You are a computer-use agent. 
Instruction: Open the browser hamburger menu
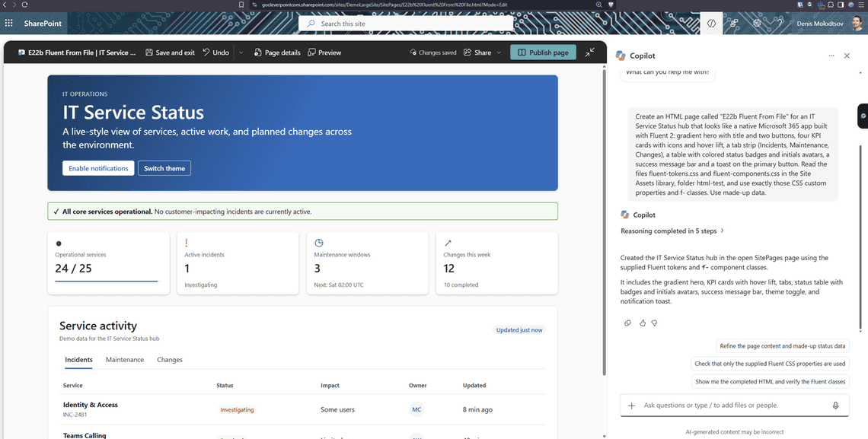[861, 5]
